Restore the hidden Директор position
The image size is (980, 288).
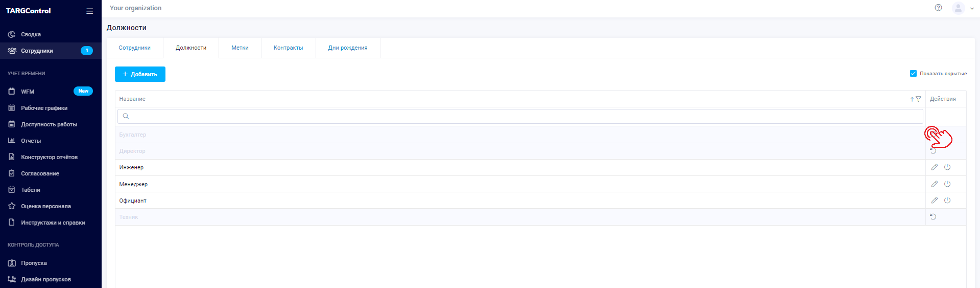tap(933, 151)
